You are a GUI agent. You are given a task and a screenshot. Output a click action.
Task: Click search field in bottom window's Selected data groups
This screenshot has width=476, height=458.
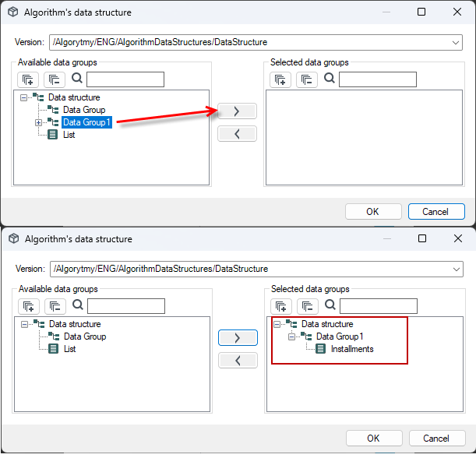pos(379,306)
